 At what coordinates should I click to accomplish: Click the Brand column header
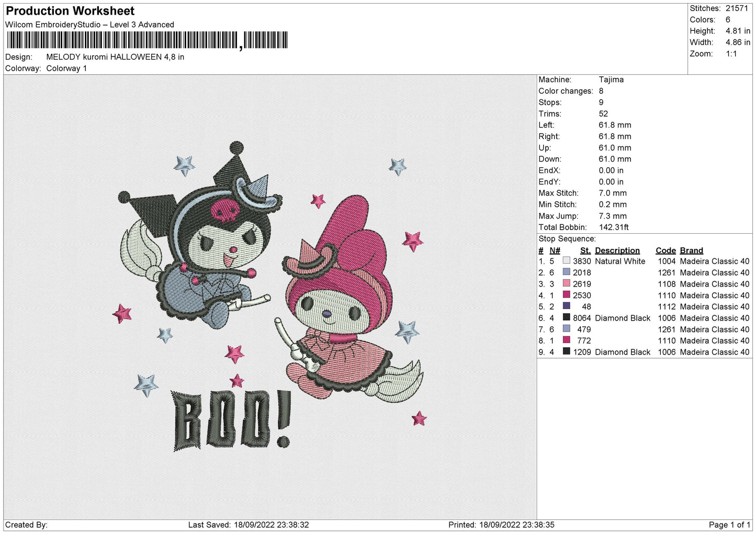coord(691,251)
